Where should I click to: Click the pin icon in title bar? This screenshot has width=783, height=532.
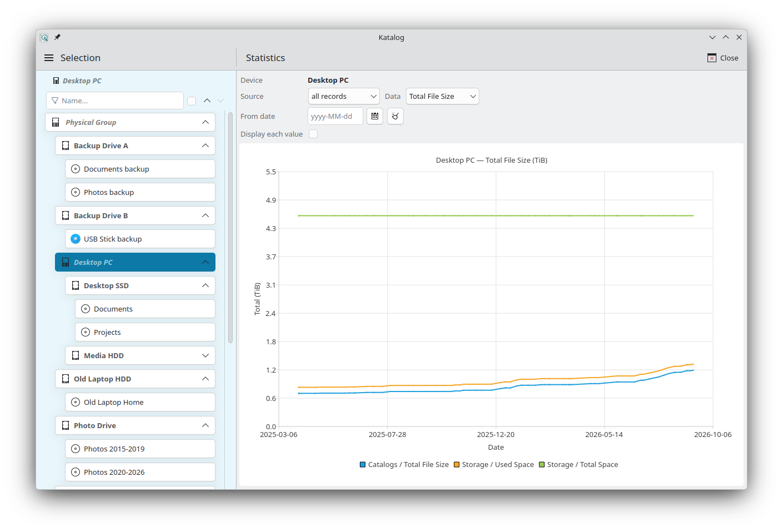pyautogui.click(x=57, y=37)
